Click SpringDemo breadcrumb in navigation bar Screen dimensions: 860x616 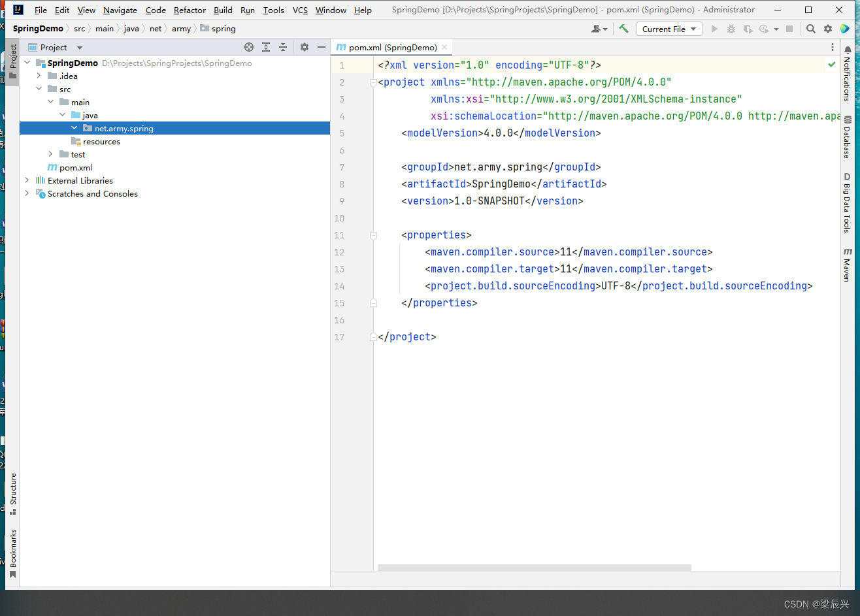click(x=38, y=29)
